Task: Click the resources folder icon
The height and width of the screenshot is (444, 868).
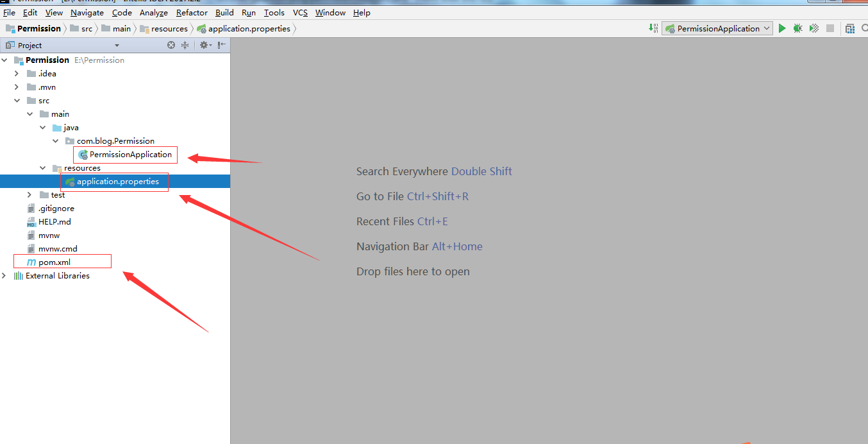Action: pos(57,168)
